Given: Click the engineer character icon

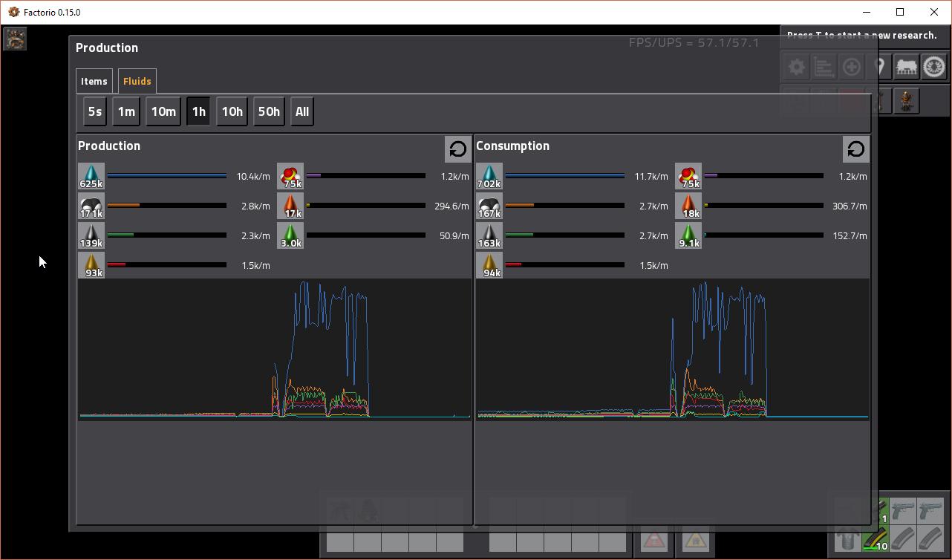Looking at the screenshot, I should coord(906,100).
